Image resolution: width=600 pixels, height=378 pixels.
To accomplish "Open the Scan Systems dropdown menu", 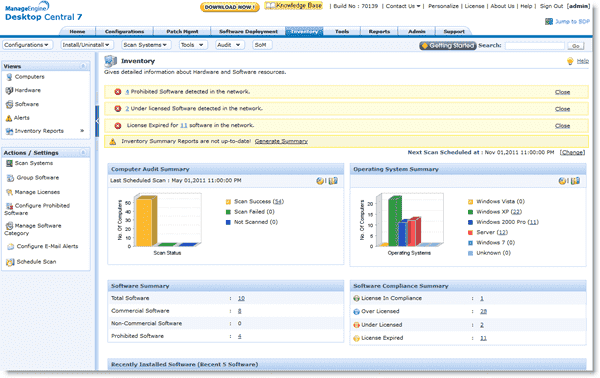I will pyautogui.click(x=145, y=45).
